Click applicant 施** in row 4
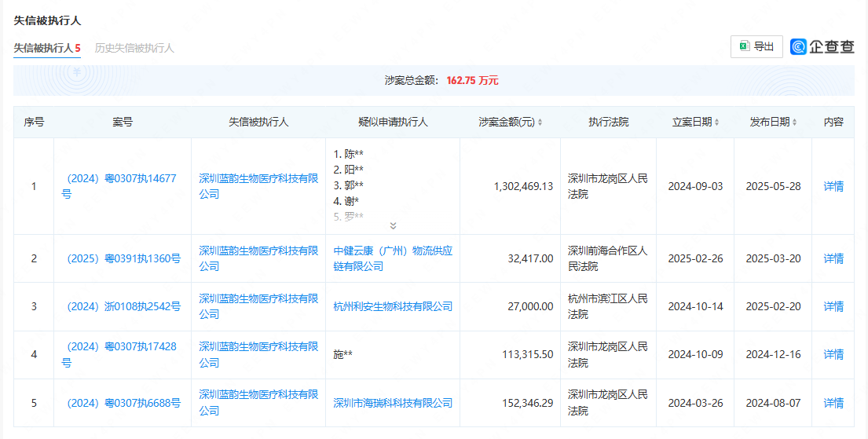This screenshot has height=439, width=868. coord(342,355)
